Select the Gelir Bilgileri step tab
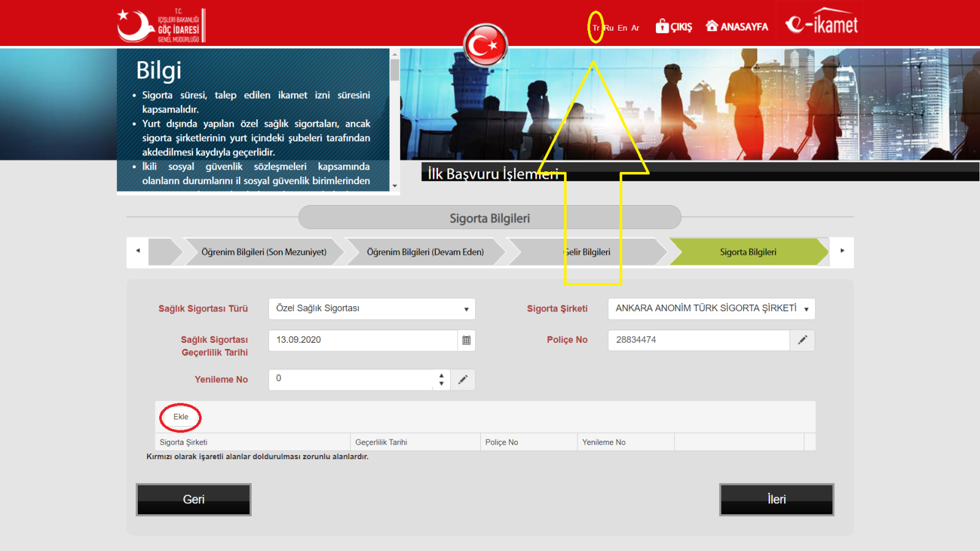The image size is (980, 551). click(x=587, y=252)
